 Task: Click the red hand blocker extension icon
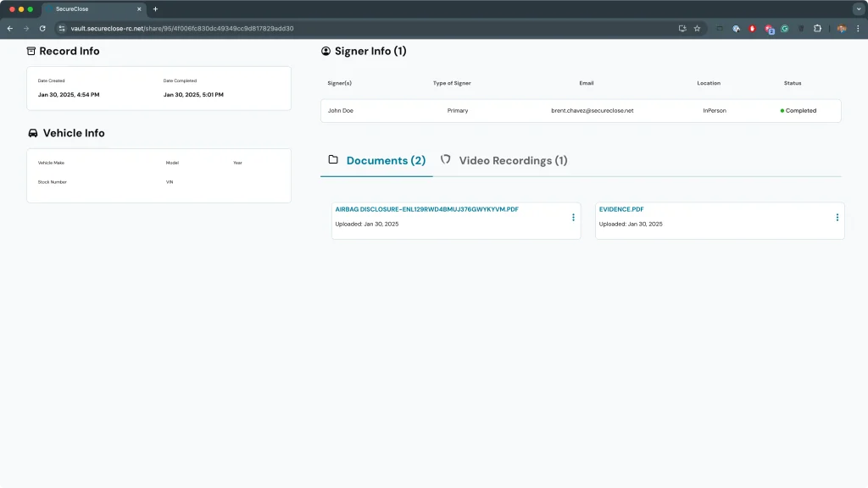752,28
